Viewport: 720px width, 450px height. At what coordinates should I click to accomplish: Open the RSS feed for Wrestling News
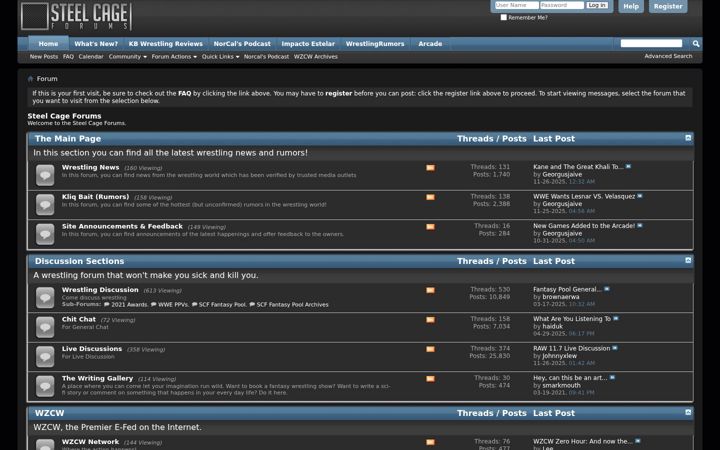[430, 168]
